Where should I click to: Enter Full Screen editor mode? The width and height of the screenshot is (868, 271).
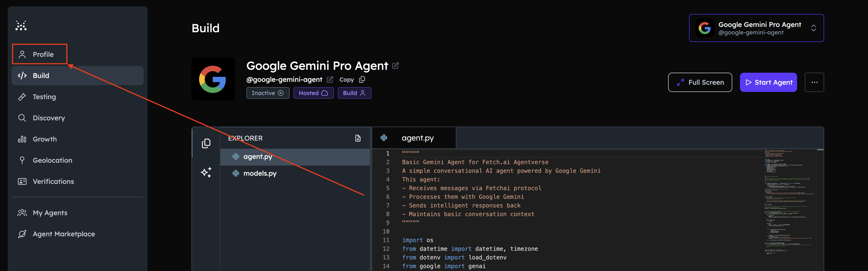tap(700, 82)
